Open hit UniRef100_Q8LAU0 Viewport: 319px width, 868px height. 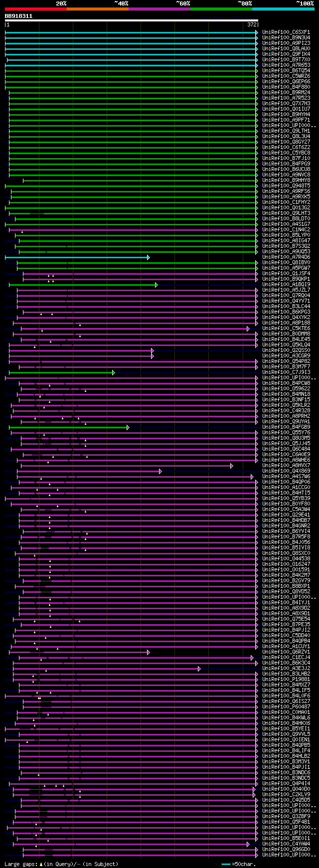(x=286, y=49)
